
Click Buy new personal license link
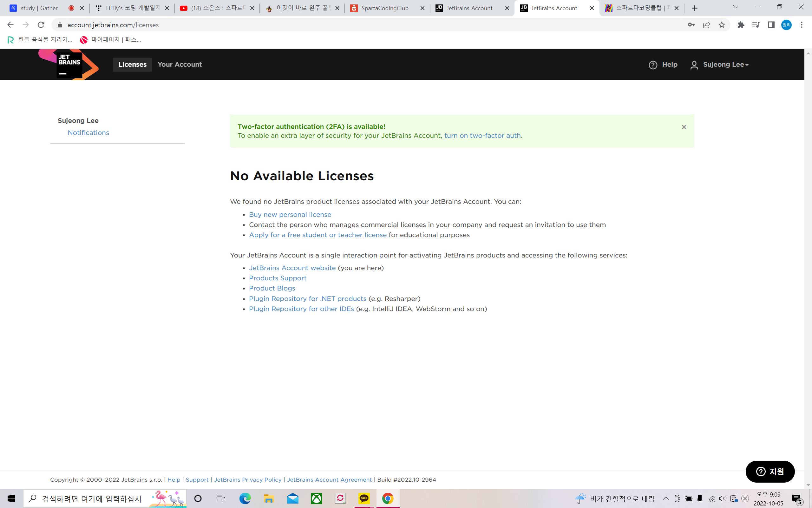tap(290, 215)
